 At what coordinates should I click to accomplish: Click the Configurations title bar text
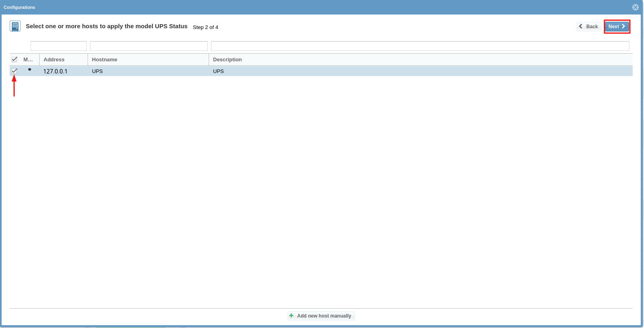(x=19, y=7)
